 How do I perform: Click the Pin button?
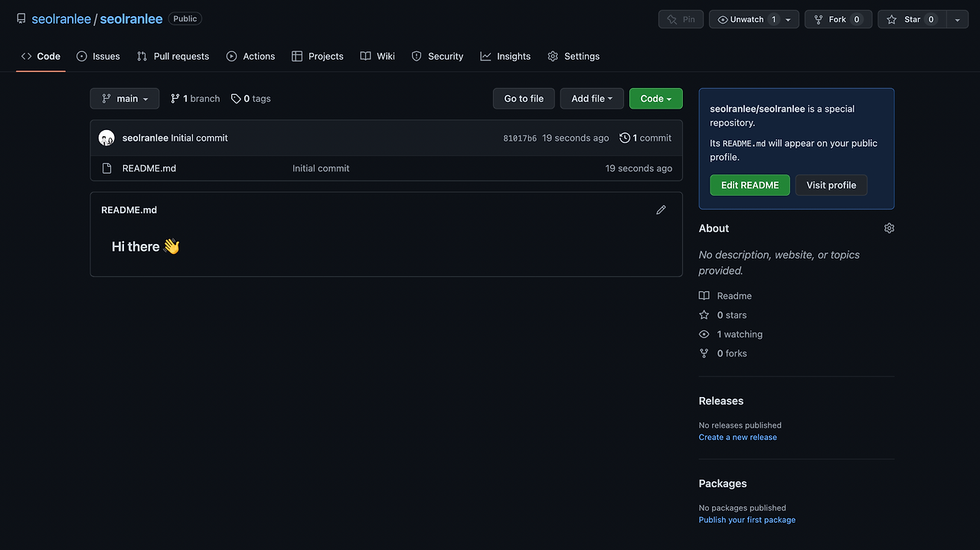coord(681,19)
